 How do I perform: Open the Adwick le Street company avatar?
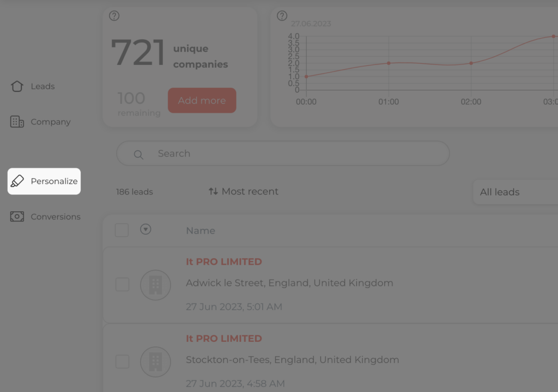coord(155,285)
